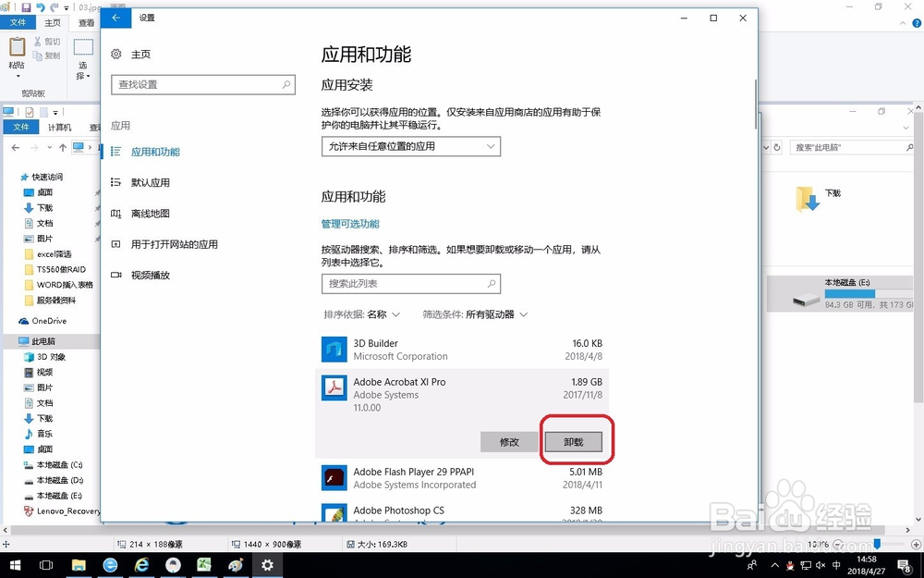The height and width of the screenshot is (578, 924).
Task: Open the Downloads (下载) folder in Explorer pane
Action: pyautogui.click(x=818, y=199)
